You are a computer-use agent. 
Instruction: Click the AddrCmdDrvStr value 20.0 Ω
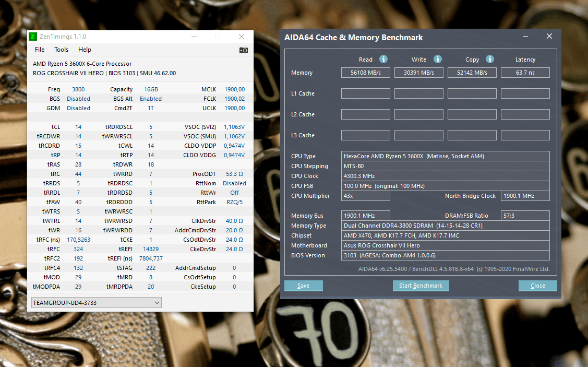coord(234,230)
